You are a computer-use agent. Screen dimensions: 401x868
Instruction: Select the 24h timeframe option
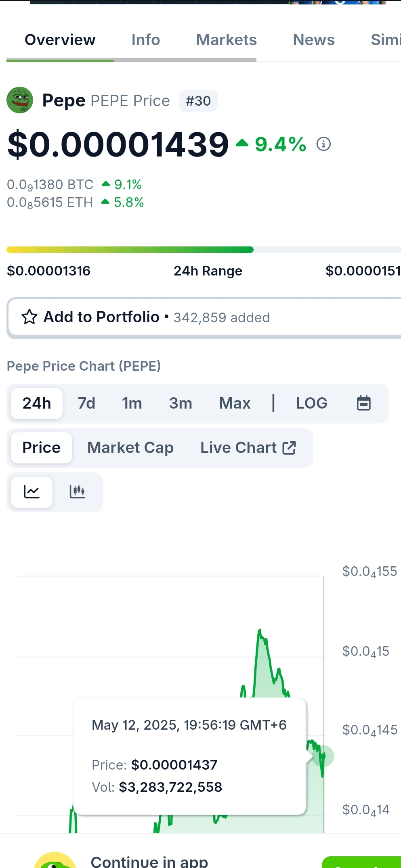(37, 403)
